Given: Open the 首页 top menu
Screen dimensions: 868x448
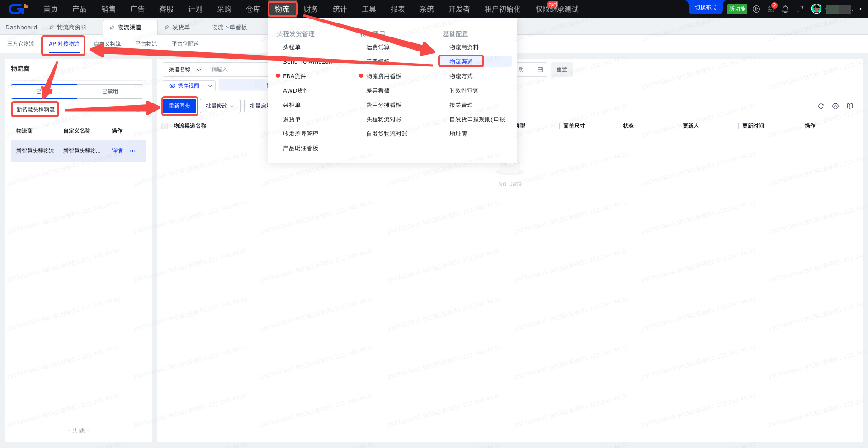Looking at the screenshot, I should 51,9.
